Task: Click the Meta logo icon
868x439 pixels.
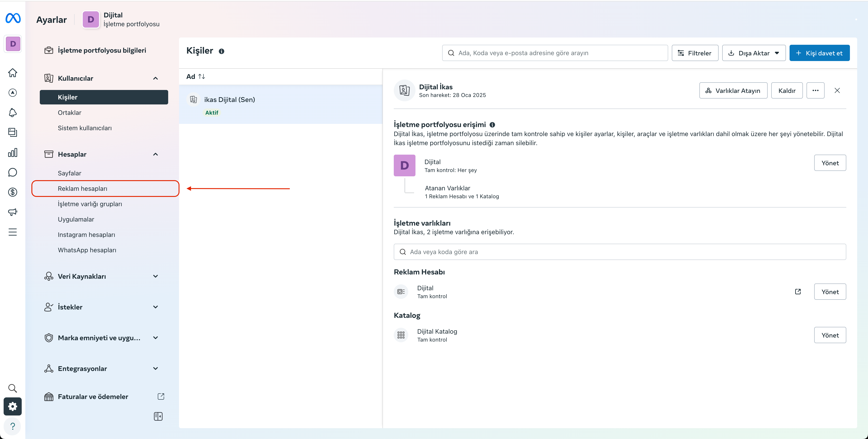Action: pyautogui.click(x=13, y=18)
